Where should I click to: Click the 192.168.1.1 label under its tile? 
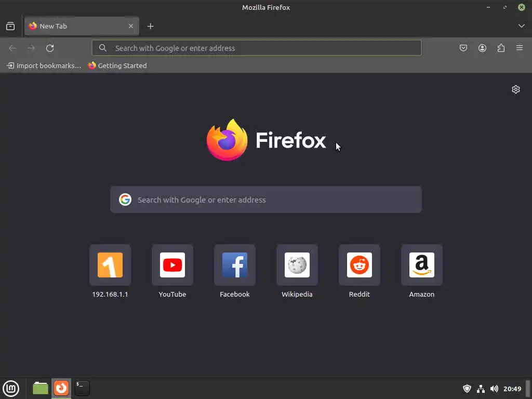[x=110, y=294]
